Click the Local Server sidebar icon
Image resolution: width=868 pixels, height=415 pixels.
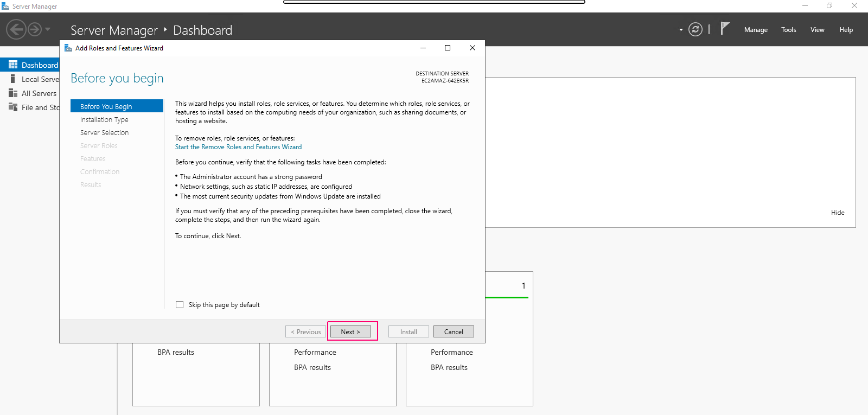click(x=13, y=79)
